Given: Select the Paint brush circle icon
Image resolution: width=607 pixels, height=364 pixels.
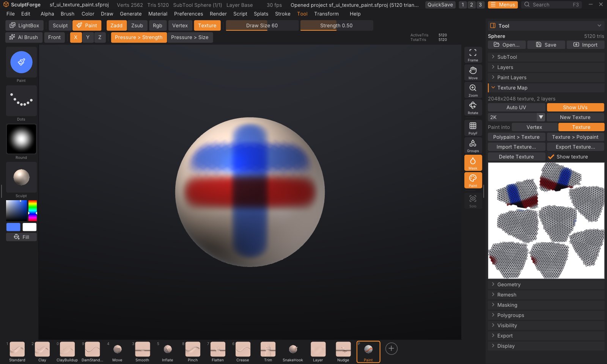Looking at the screenshot, I should click(x=21, y=62).
